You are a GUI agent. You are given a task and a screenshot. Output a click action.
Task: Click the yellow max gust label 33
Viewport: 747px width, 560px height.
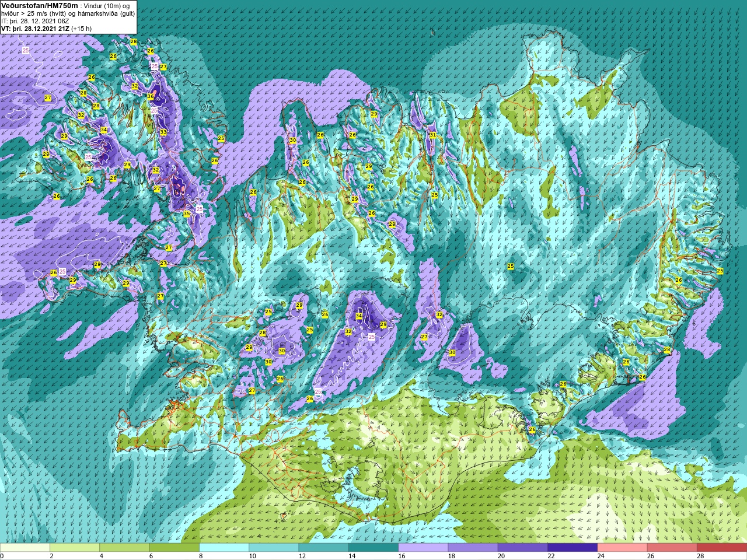[163, 133]
